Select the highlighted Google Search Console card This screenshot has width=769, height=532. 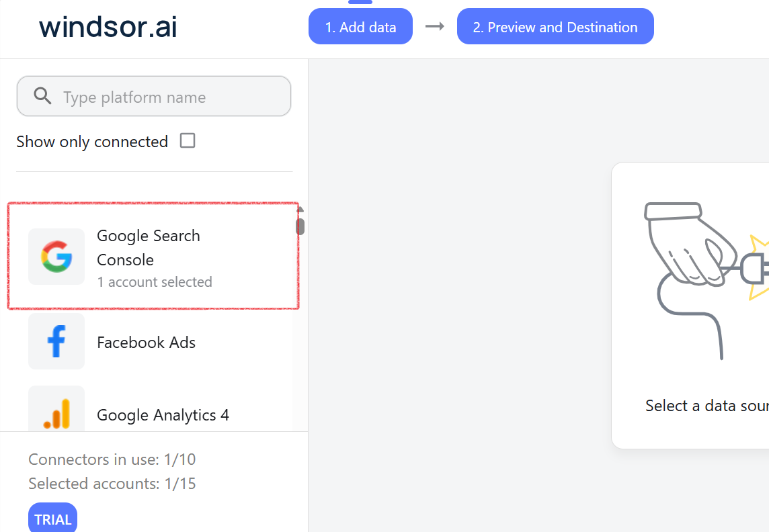click(153, 256)
